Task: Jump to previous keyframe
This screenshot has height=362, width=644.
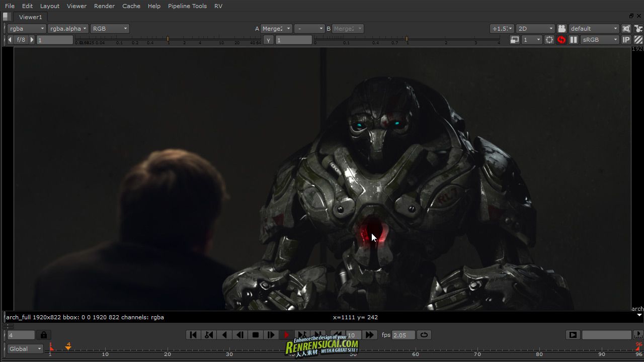Action: [x=209, y=335]
